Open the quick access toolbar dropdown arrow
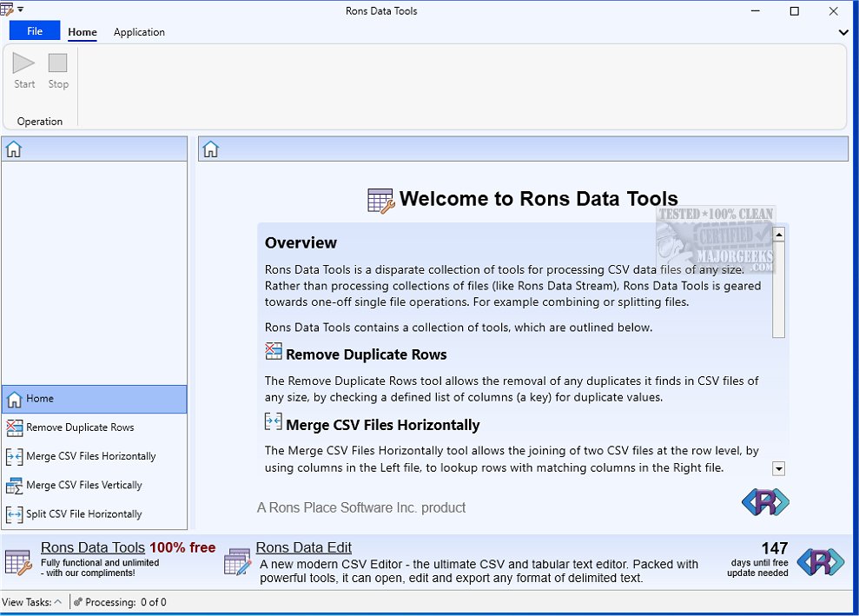The image size is (859, 616). 20,10
